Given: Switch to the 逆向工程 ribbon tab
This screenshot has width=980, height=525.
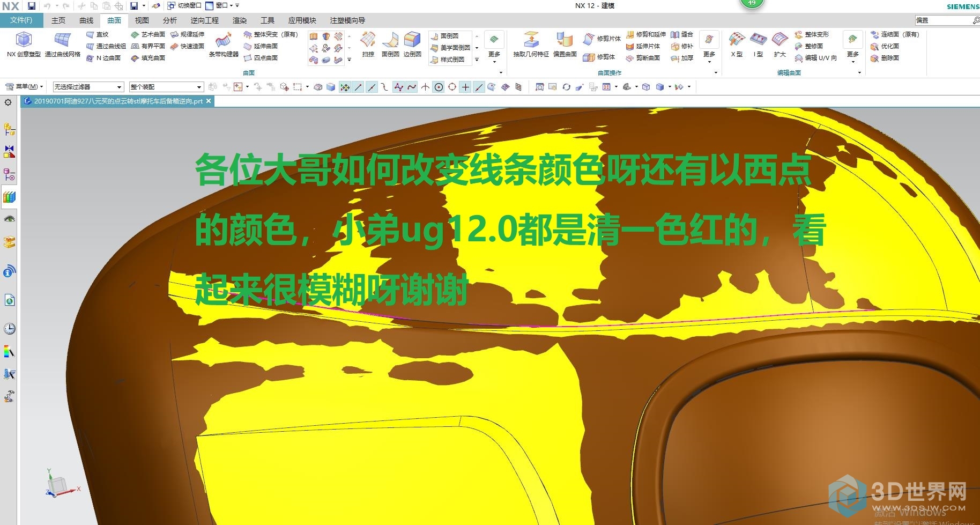Looking at the screenshot, I should pyautogui.click(x=205, y=20).
